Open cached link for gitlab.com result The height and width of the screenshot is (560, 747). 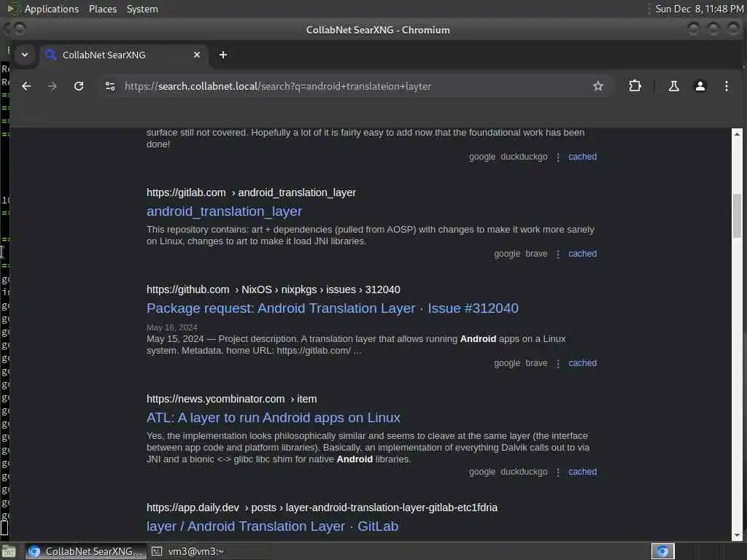click(582, 254)
